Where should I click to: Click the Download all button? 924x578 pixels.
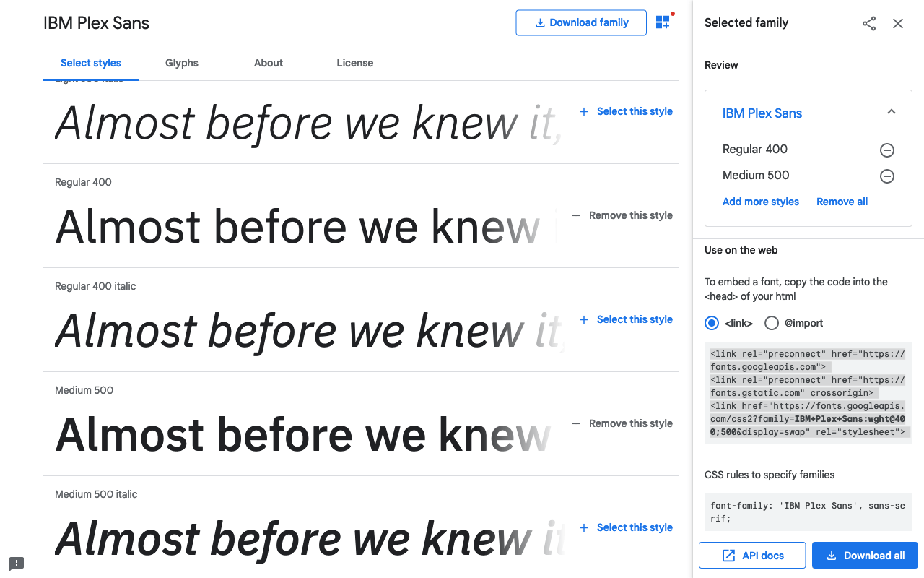(865, 556)
